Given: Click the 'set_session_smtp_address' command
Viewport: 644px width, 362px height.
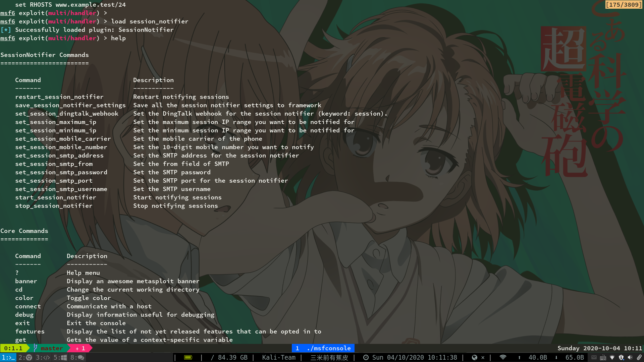Looking at the screenshot, I should point(59,156).
